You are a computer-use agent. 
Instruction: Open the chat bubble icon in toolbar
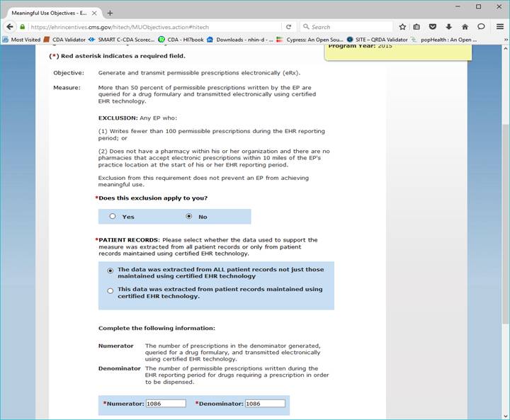tap(481, 27)
